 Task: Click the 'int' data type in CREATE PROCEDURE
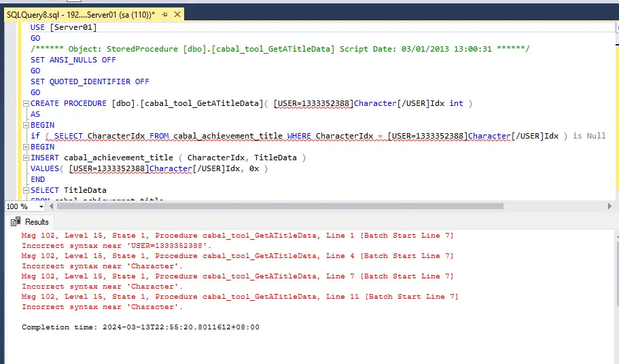point(456,103)
